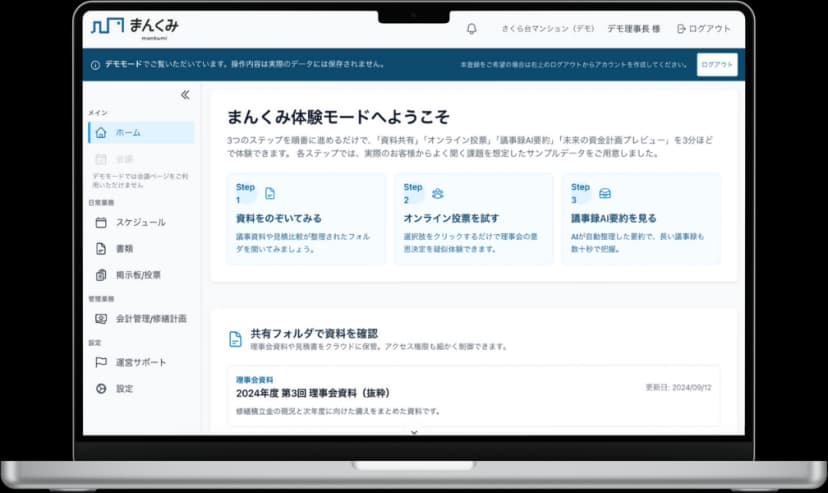Open the 議事録AI要約を見る step card
This screenshot has width=828, height=493.
641,219
